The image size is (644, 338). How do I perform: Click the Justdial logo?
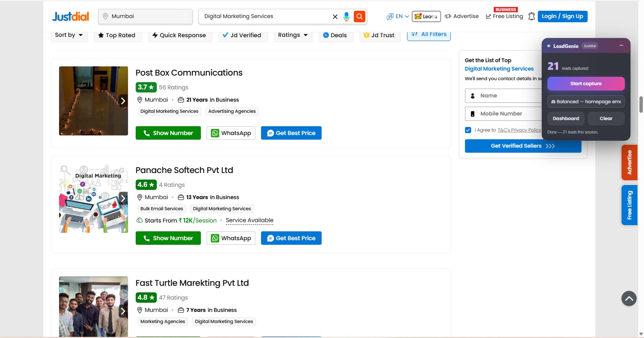71,16
